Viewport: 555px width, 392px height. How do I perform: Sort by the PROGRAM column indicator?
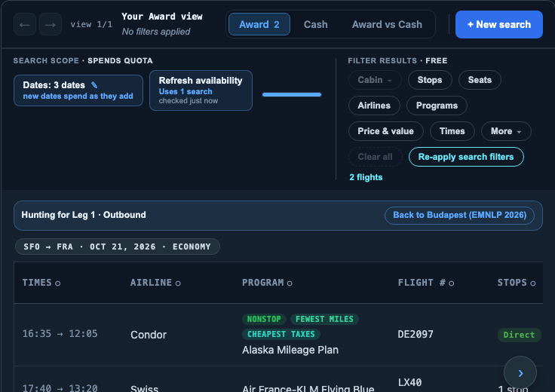tap(290, 283)
